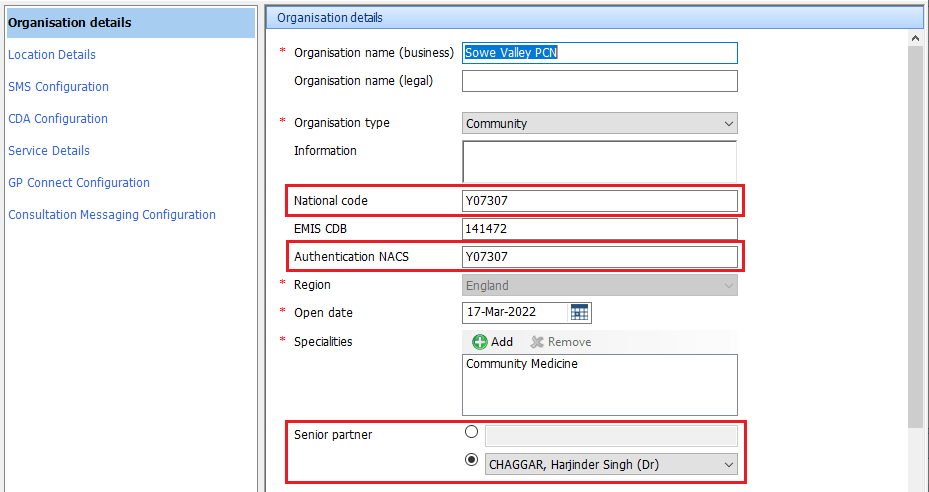Select the empty senior partner radio option

[x=471, y=434]
